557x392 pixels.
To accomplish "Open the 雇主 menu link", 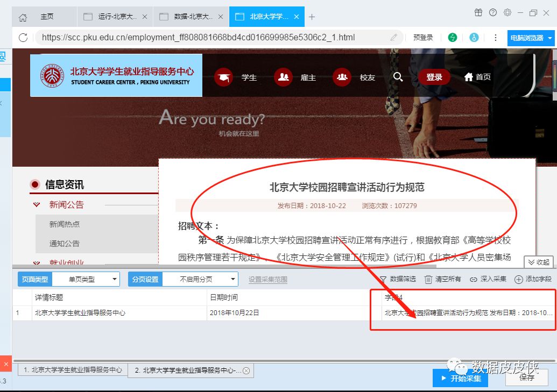I will tap(308, 77).
